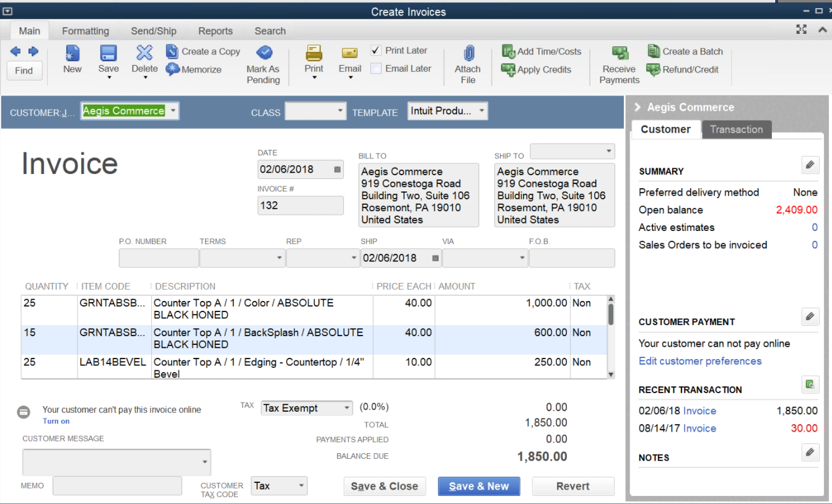Click the New invoice icon
832x504 pixels.
click(72, 54)
